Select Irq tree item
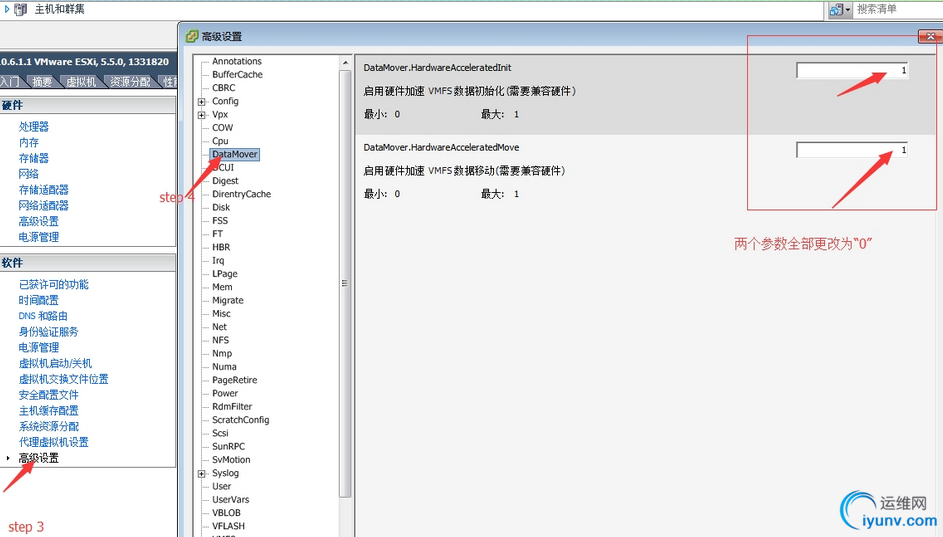The image size is (943, 537). pos(218,260)
